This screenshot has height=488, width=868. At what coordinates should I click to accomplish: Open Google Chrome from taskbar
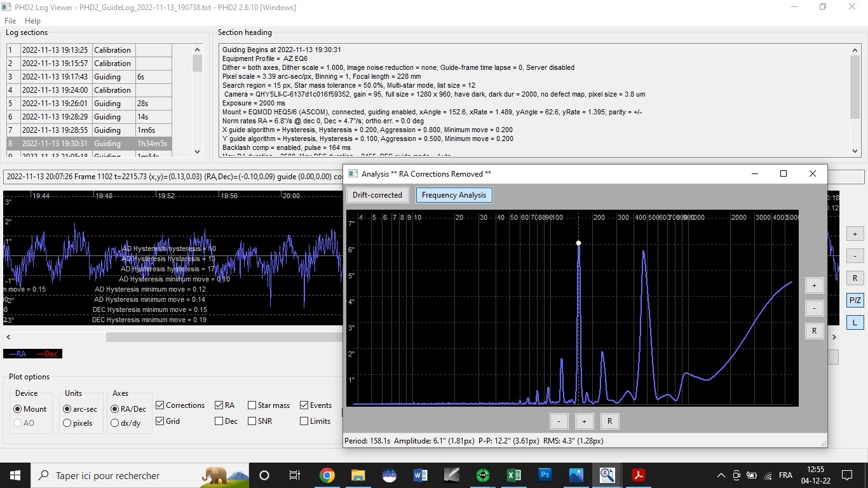[x=327, y=475]
